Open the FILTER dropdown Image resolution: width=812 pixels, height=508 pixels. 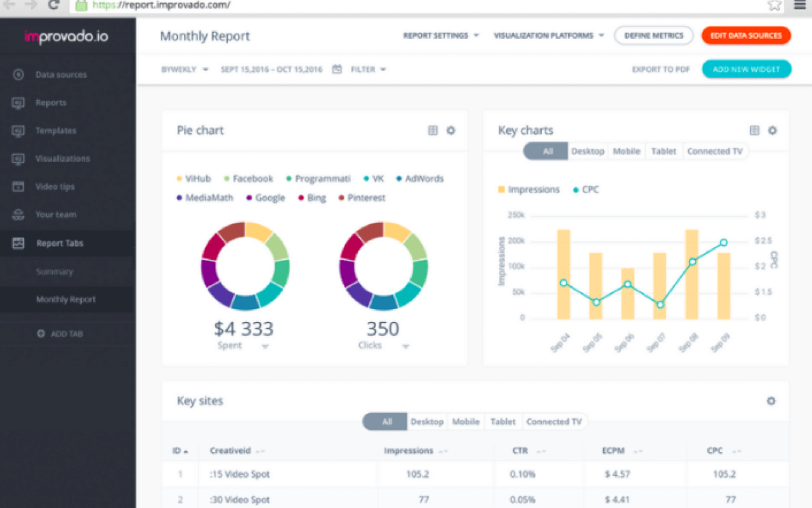click(x=369, y=69)
